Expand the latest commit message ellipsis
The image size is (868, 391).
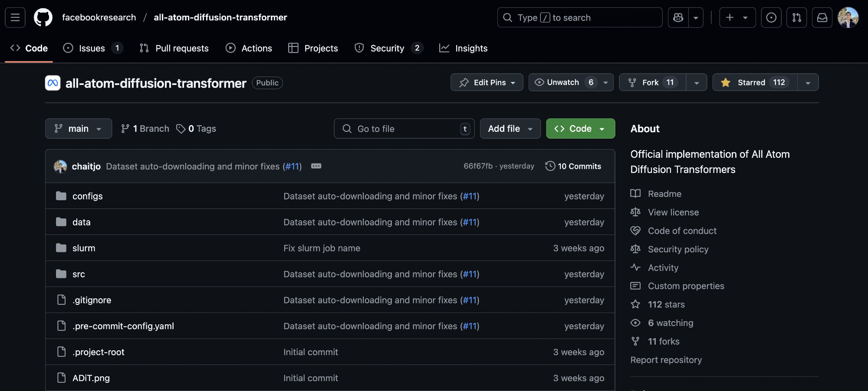point(316,166)
